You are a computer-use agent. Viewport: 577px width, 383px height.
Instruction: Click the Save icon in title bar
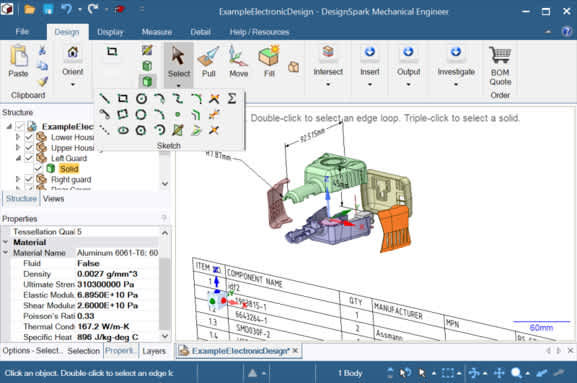click(x=48, y=9)
